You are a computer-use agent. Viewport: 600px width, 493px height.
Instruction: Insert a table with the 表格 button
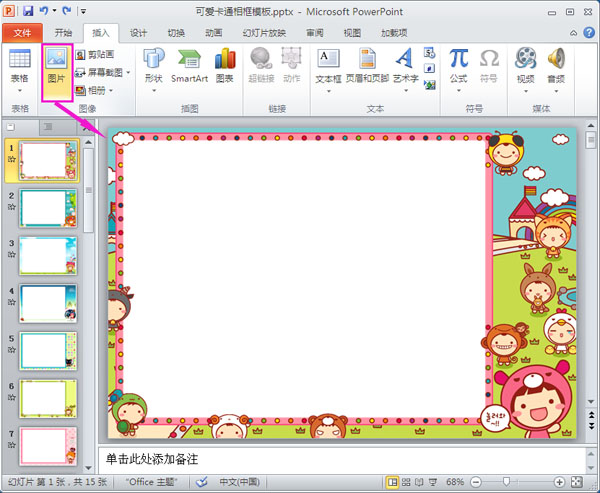pyautogui.click(x=20, y=71)
